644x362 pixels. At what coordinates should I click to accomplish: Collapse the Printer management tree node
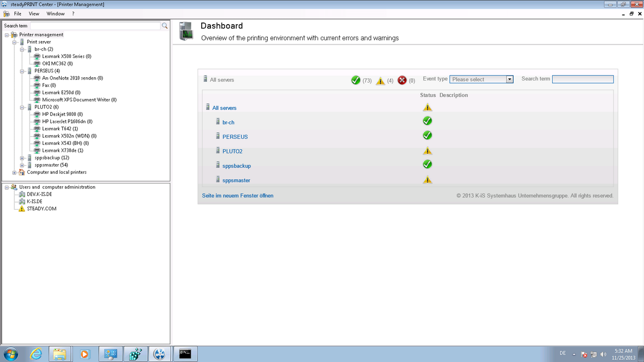point(6,35)
